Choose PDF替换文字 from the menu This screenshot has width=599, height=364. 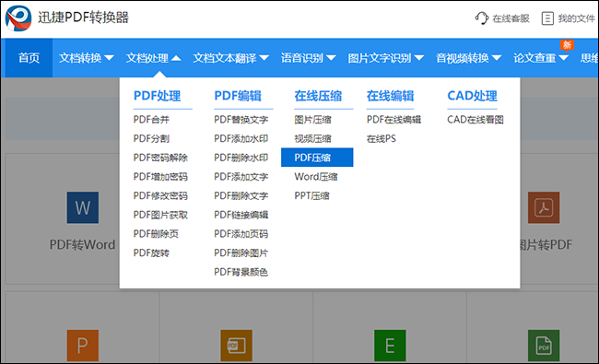tap(241, 120)
